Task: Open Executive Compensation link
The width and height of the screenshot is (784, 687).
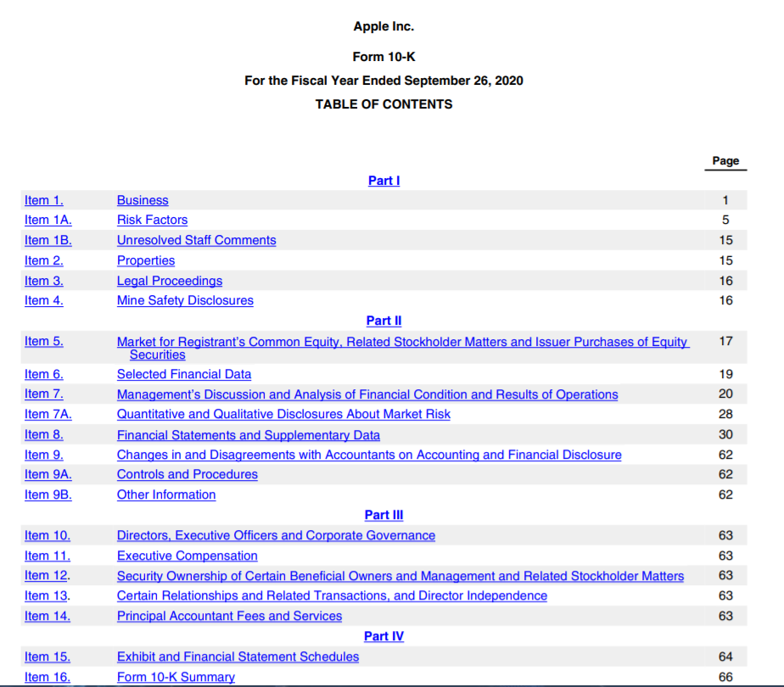Action: point(187,556)
